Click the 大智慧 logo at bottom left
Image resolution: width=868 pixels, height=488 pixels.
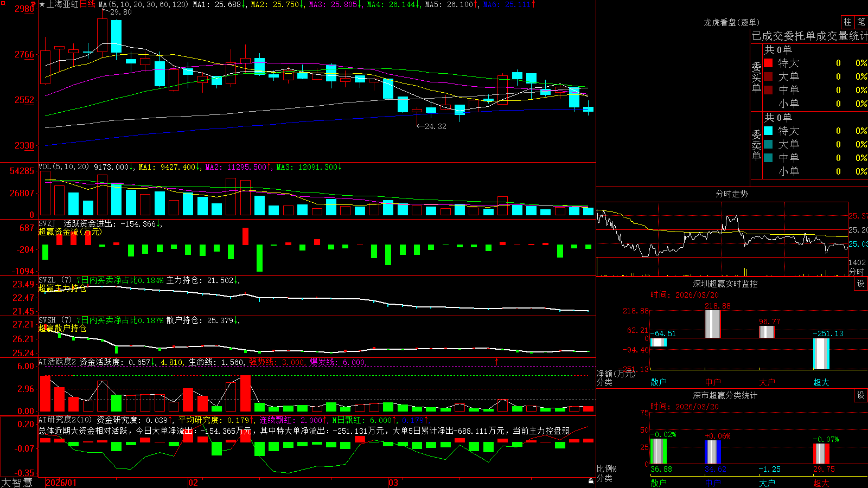[x=17, y=483]
